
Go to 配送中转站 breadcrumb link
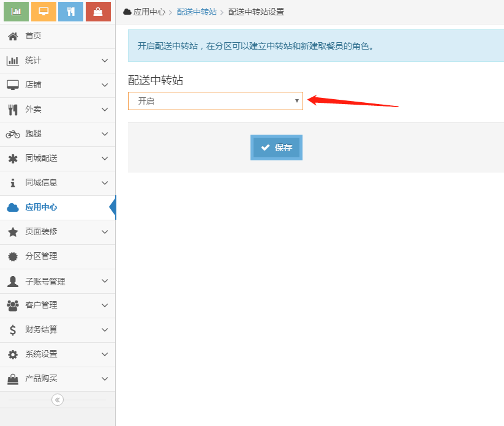click(197, 12)
